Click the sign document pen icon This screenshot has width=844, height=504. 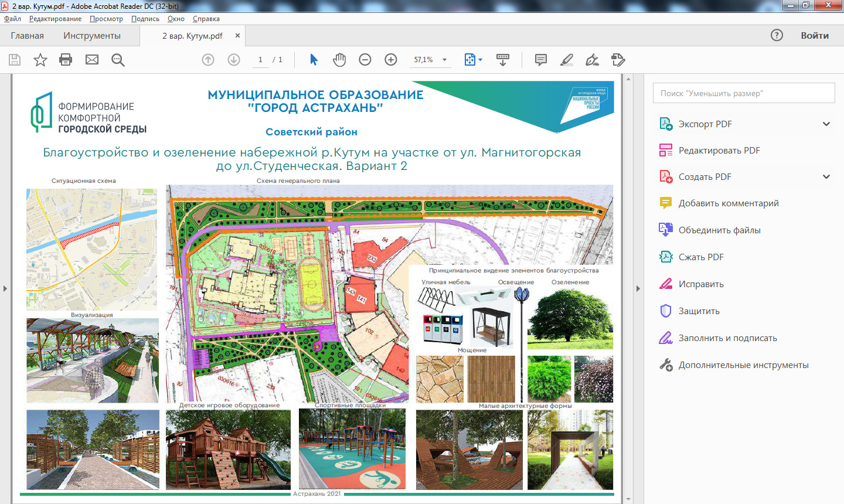pyautogui.click(x=593, y=60)
